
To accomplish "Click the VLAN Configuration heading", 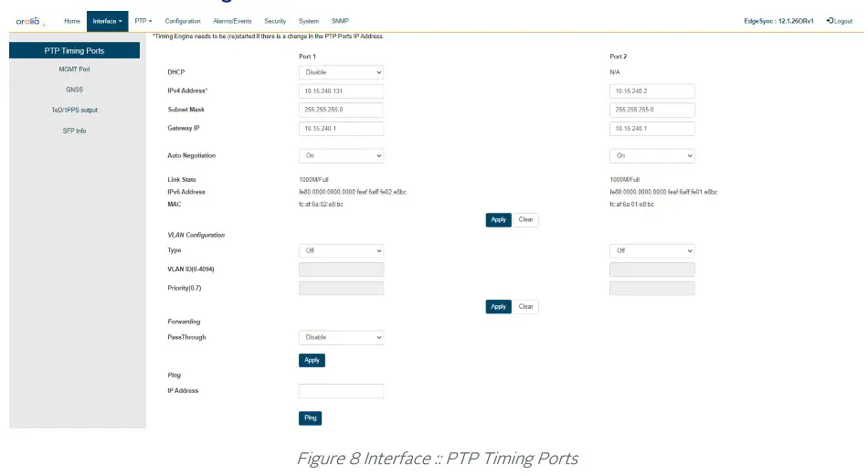I will coord(196,235).
